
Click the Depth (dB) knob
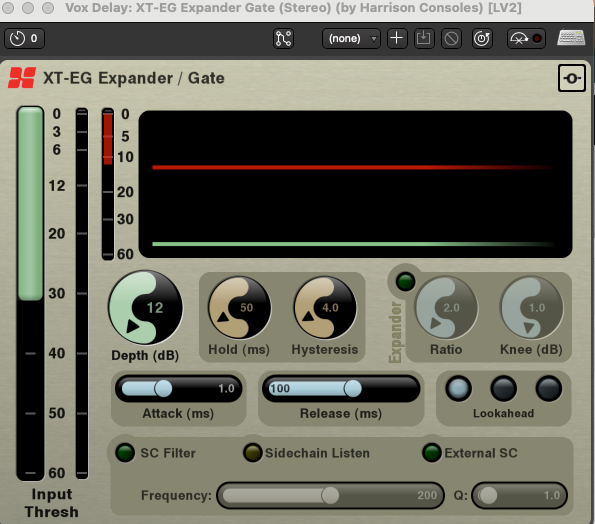tap(145, 308)
